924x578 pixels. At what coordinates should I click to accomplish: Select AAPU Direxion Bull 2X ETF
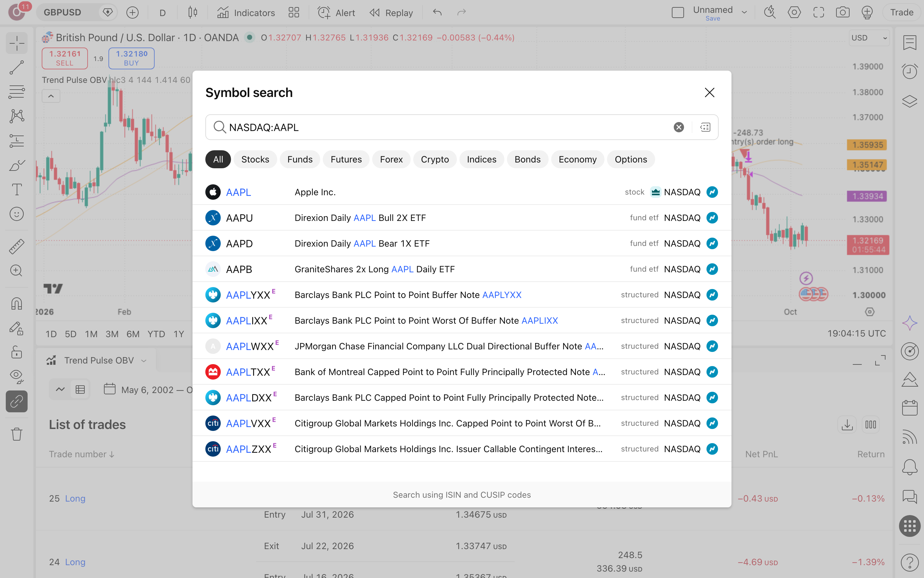pyautogui.click(x=462, y=217)
